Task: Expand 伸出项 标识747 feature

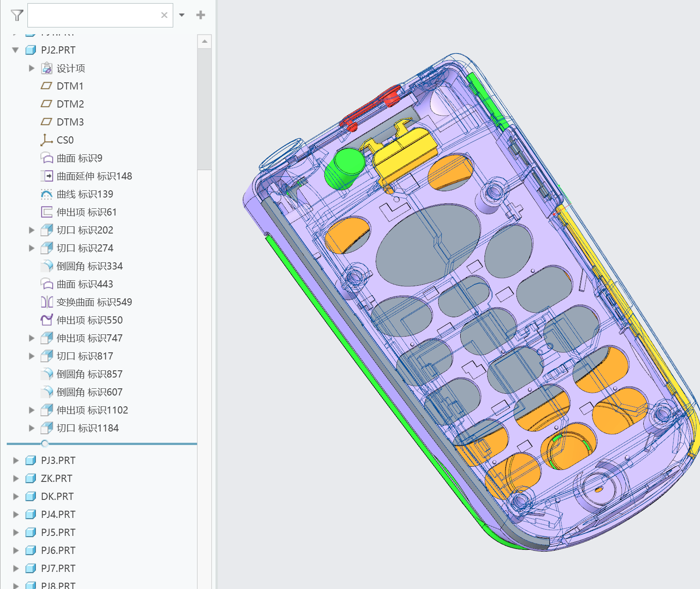Action: click(x=31, y=338)
